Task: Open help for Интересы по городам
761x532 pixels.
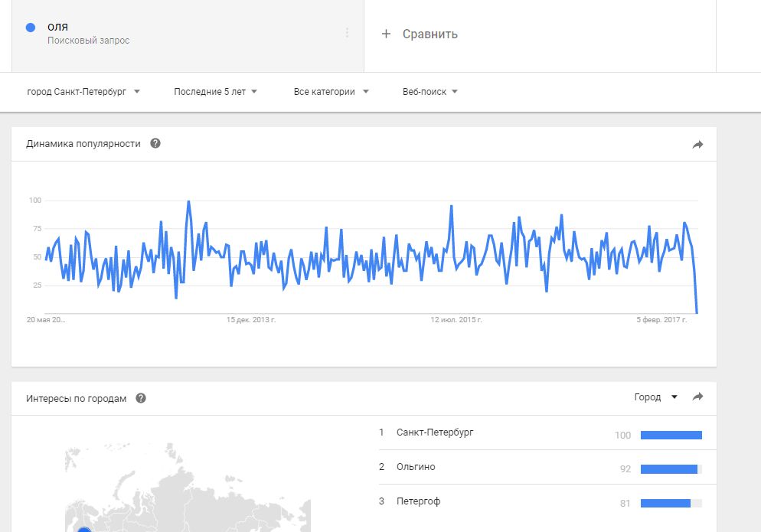Action: pos(141,398)
